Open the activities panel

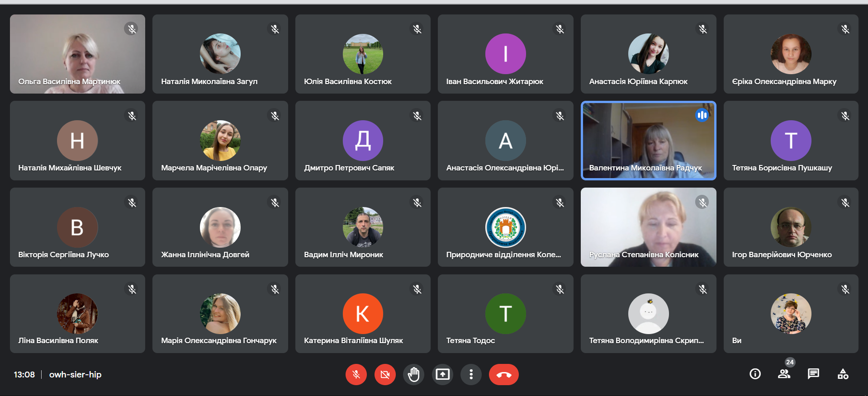[843, 374]
